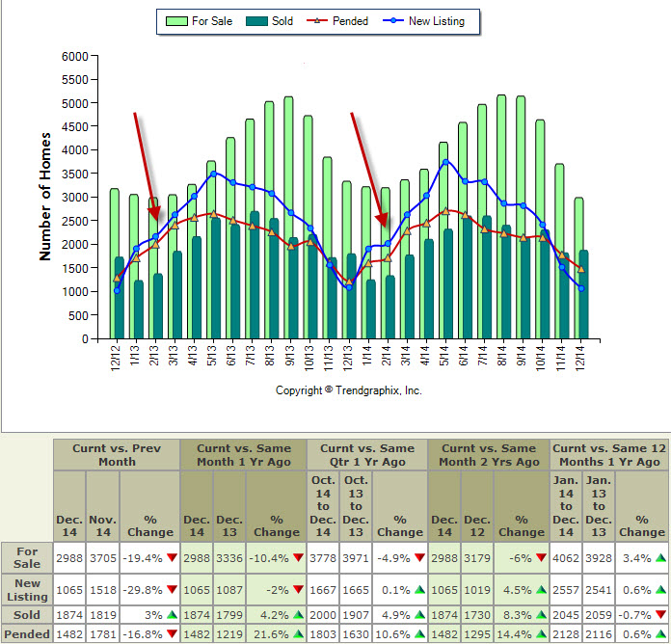Click the For Sale value 4062
Screen dimensions: 671x644
point(566,558)
